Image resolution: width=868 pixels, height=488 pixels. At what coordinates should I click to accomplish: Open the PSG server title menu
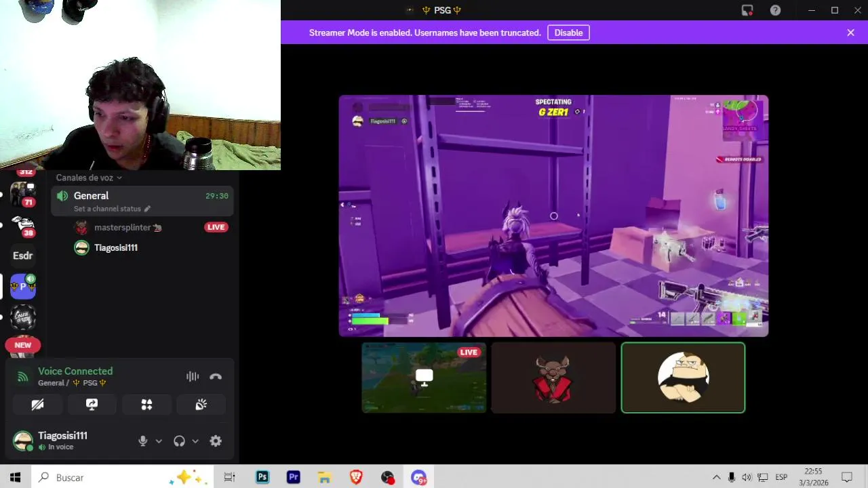442,10
